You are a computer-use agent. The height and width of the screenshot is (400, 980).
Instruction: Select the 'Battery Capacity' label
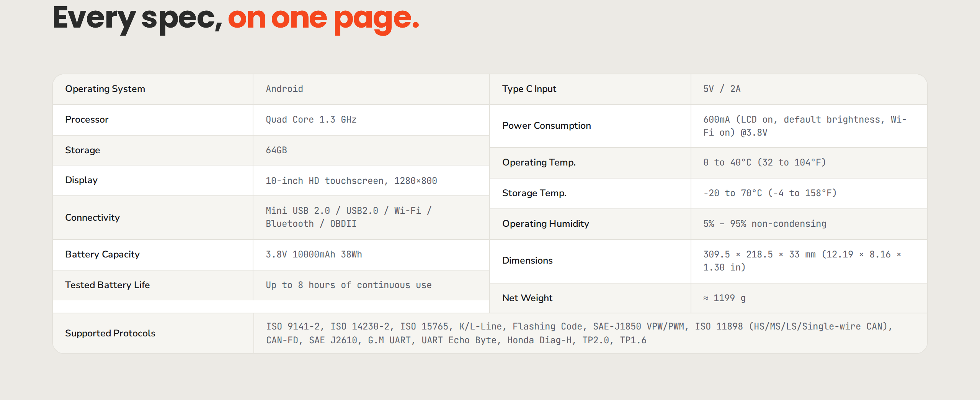click(x=102, y=254)
